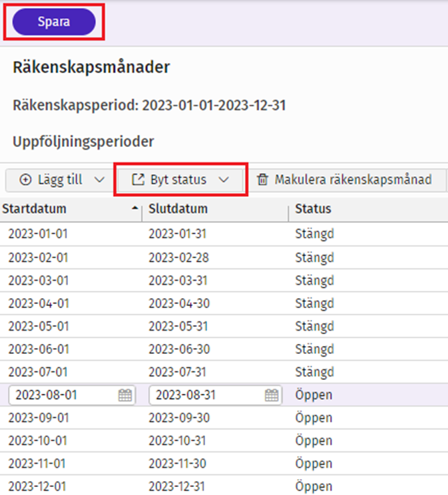The image size is (448, 495).
Task: Select the row starting 2023-12-01
Action: [x=224, y=486]
